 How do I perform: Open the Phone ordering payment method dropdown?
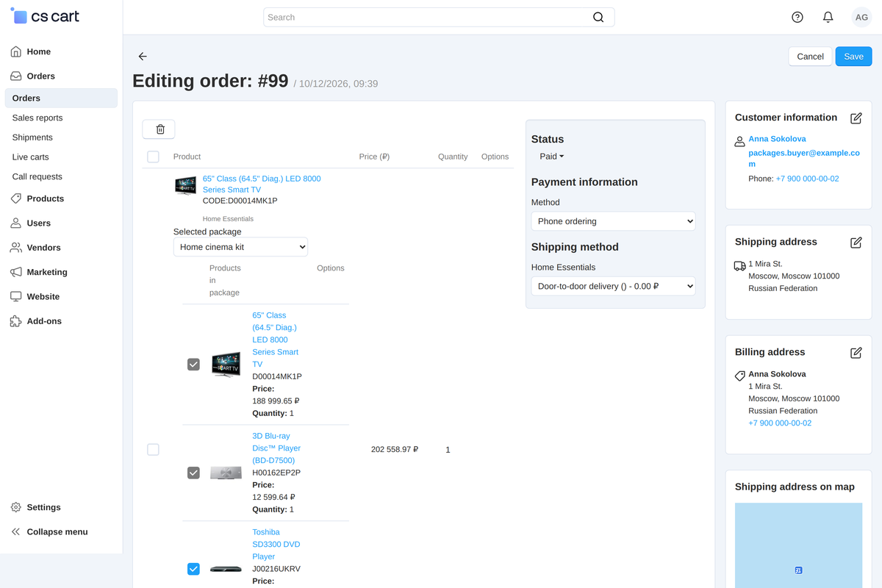[613, 221]
